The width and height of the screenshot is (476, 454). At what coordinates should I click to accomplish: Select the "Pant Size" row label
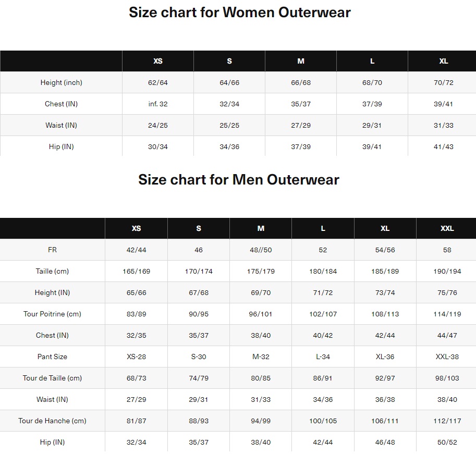tap(52, 357)
